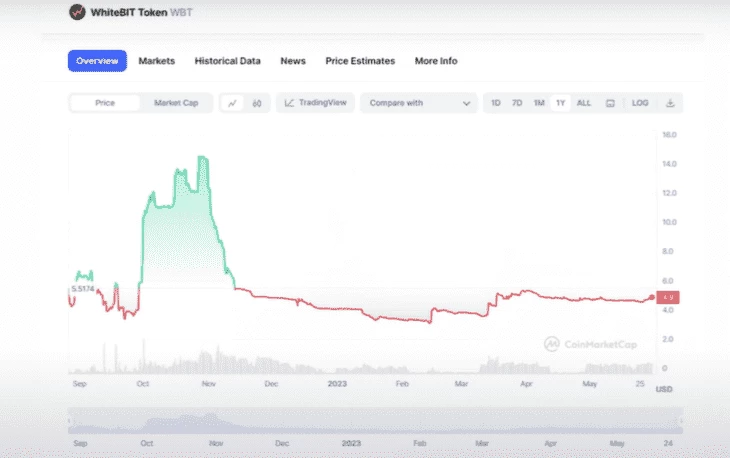Screen dimensions: 730x458
Task: Click the 14.0 y-axis value
Action: (x=669, y=164)
